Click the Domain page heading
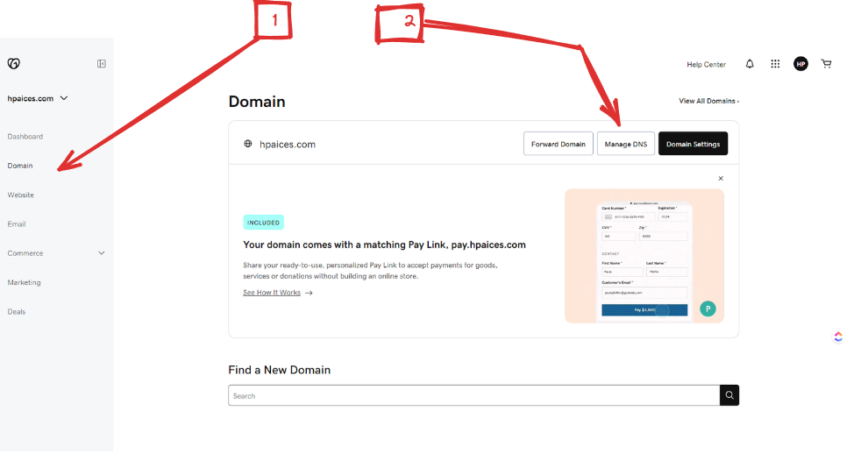 [x=257, y=102]
